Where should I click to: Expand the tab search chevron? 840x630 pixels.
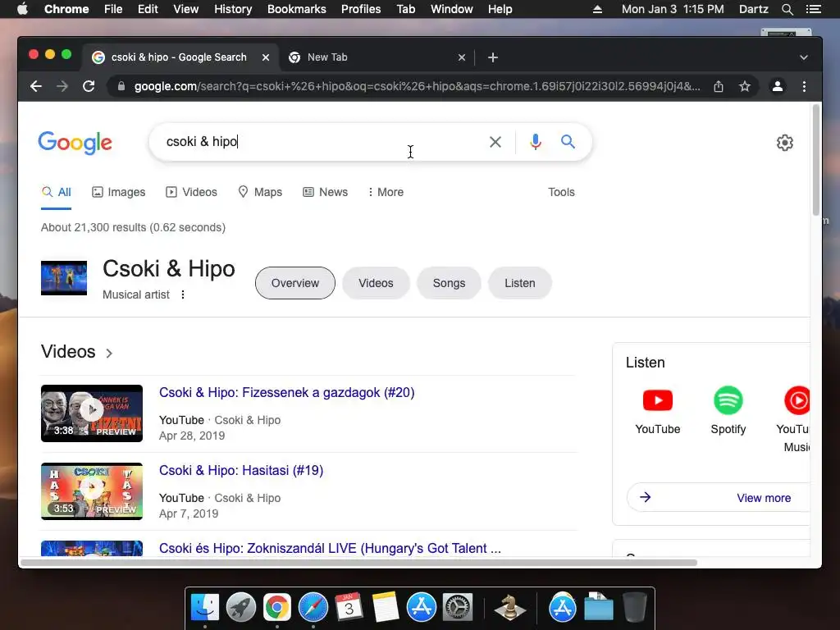[x=804, y=57]
